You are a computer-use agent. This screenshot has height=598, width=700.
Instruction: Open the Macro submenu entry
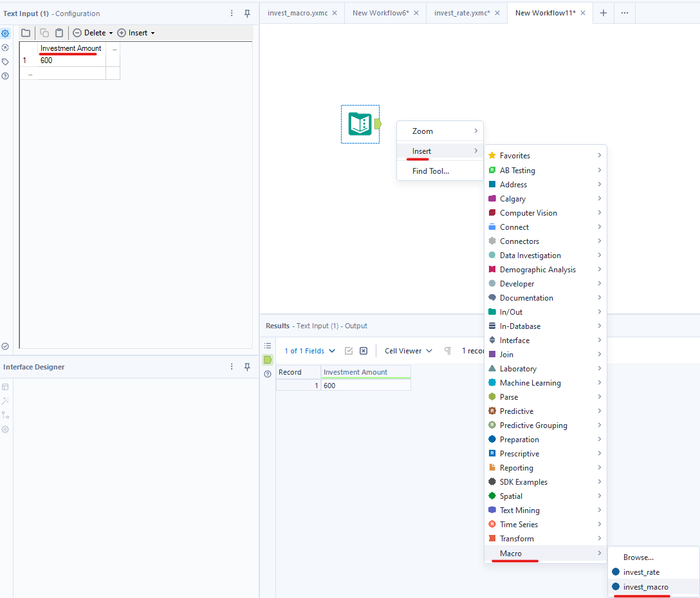pos(545,554)
